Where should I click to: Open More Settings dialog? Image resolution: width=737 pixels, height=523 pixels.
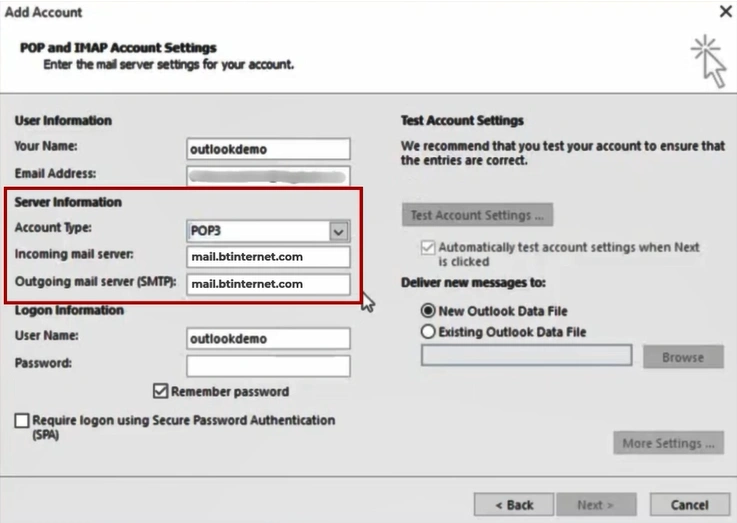click(x=668, y=443)
